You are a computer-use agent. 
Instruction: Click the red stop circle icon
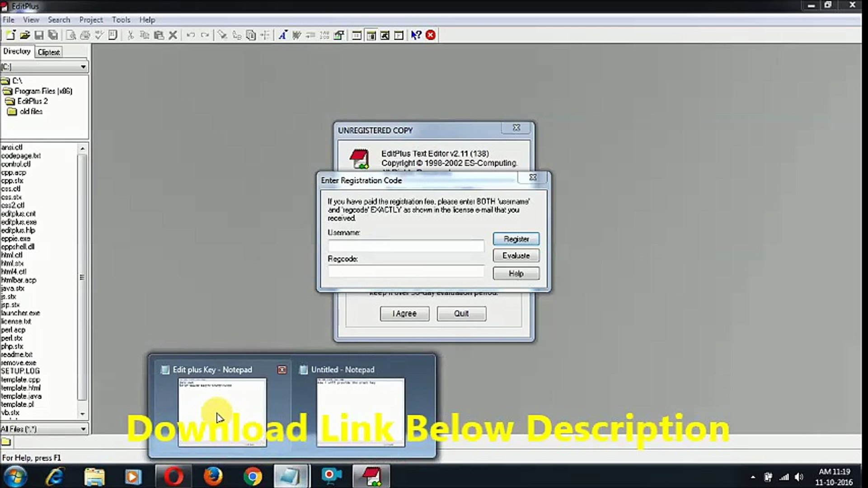click(431, 35)
